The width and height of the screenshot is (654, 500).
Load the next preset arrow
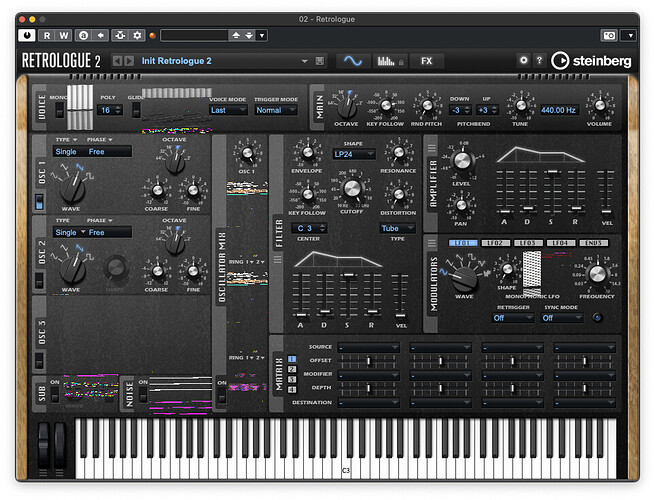coord(129,61)
